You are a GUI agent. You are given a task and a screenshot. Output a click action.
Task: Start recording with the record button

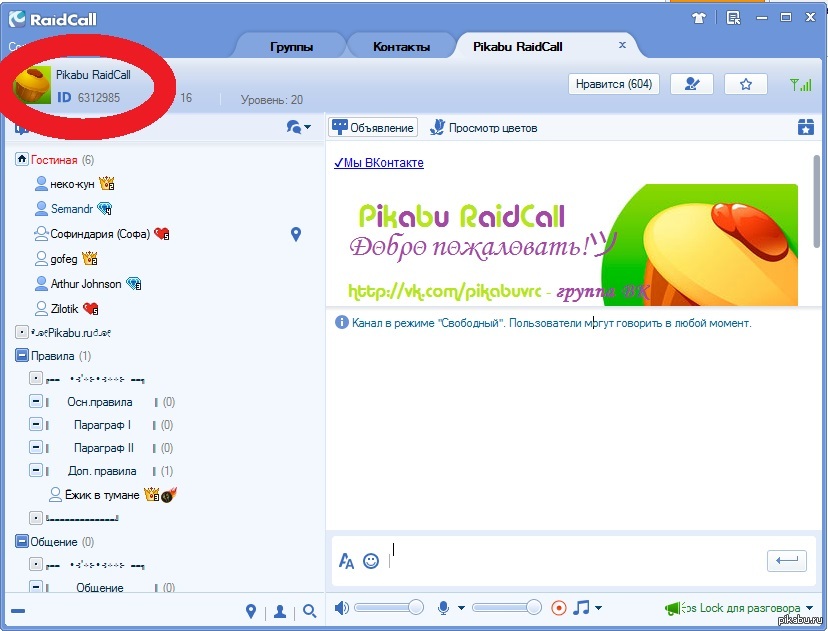[558, 608]
